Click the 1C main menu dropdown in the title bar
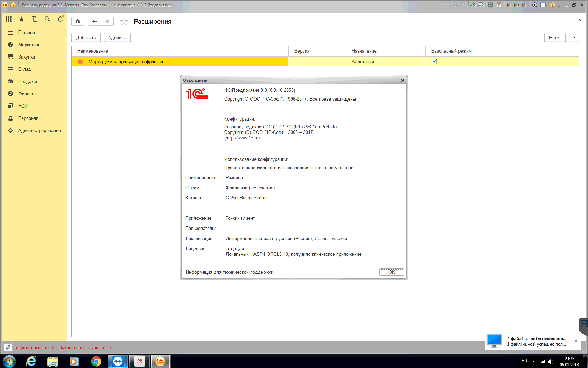The width and height of the screenshot is (588, 368). (13, 5)
